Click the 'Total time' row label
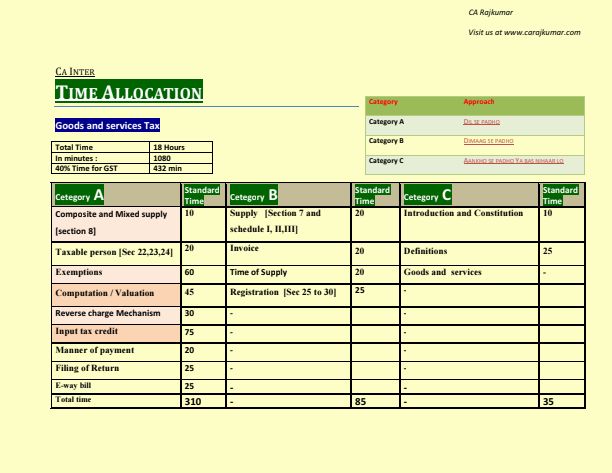This screenshot has height=473, width=612. click(x=116, y=401)
